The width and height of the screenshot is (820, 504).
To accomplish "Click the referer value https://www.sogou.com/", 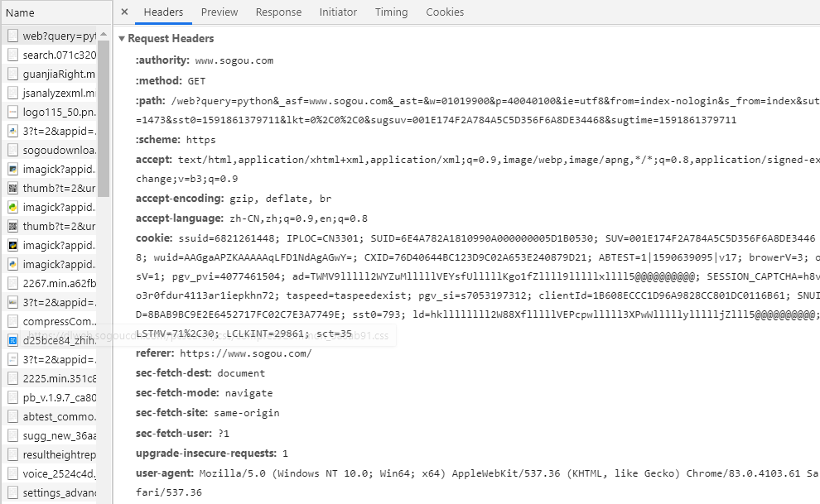I will tap(246, 353).
